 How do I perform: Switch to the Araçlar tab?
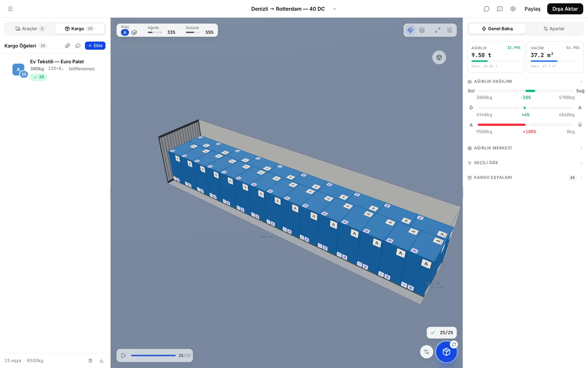tap(30, 29)
